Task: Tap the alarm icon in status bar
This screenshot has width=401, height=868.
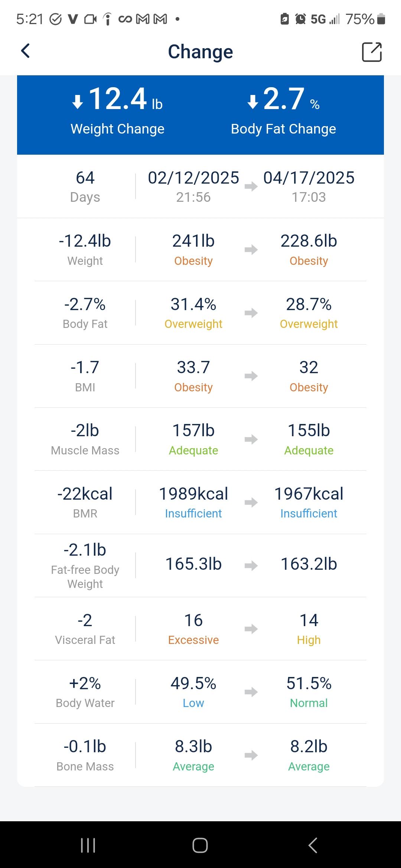Action: click(x=300, y=19)
